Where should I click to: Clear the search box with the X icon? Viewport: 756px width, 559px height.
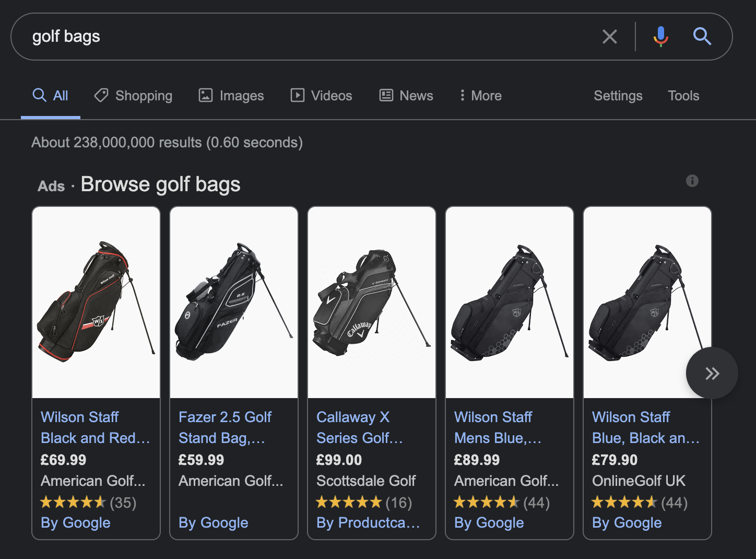pos(609,37)
